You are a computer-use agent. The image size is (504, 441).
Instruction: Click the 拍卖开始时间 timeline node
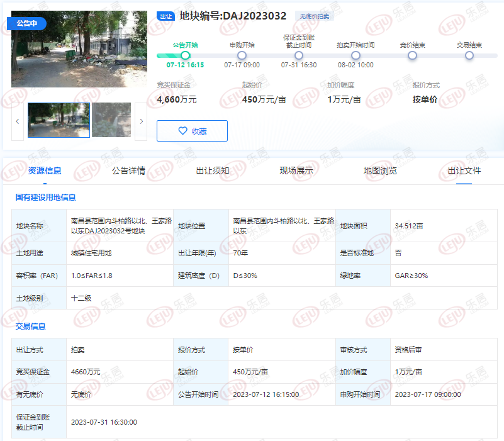click(x=356, y=55)
